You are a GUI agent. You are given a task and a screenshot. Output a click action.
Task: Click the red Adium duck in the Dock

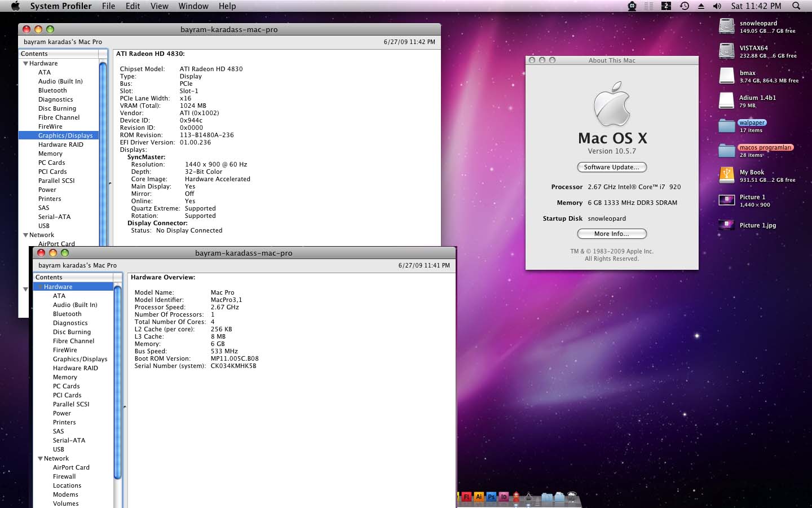pyautogui.click(x=516, y=497)
